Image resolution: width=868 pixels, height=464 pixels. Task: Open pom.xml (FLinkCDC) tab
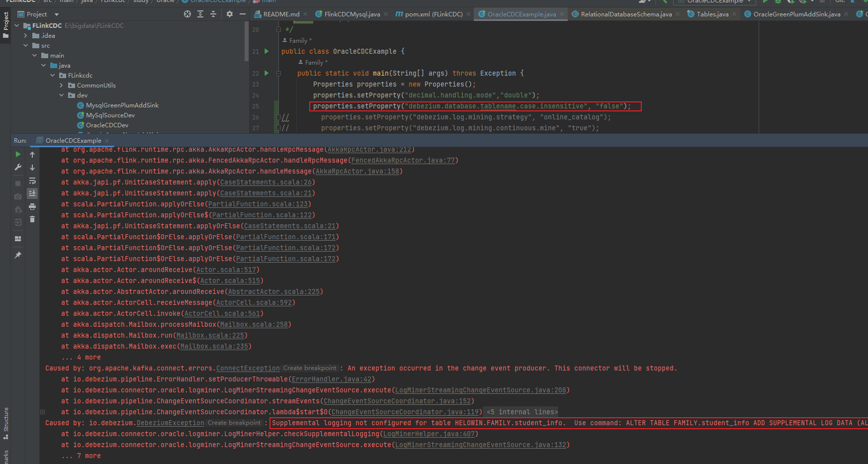pyautogui.click(x=434, y=14)
